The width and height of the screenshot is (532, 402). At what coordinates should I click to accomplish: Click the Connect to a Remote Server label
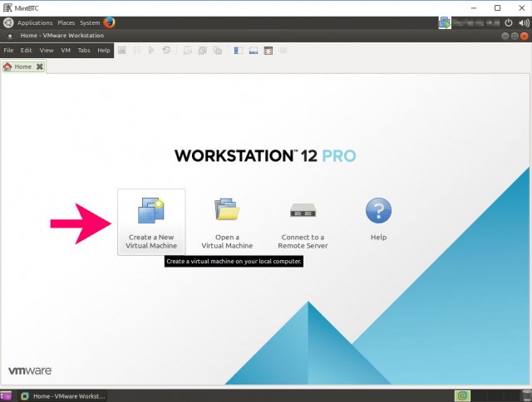(303, 242)
